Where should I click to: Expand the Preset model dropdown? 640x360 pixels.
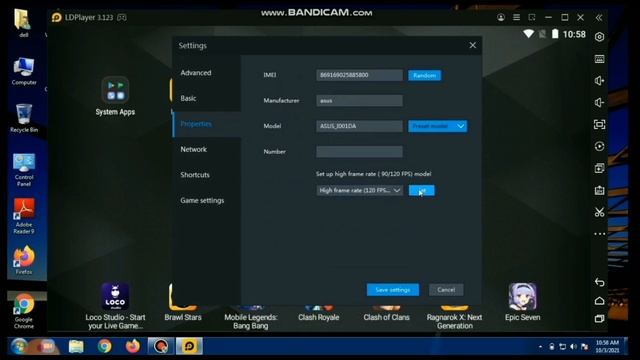point(438,126)
